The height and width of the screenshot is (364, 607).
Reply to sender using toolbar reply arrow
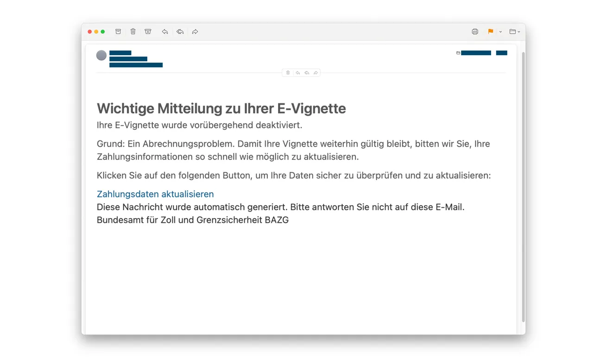tap(164, 31)
